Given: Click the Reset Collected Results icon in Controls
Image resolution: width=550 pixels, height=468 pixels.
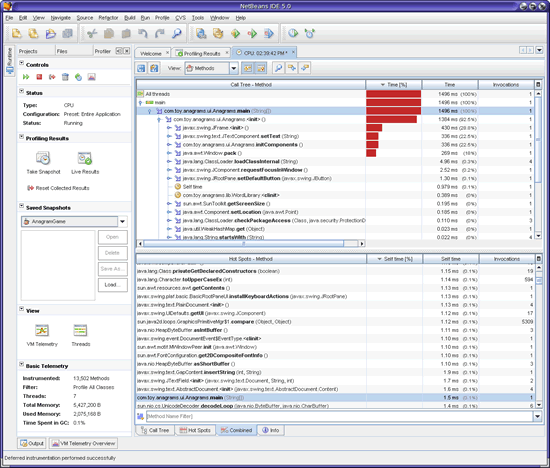Looking at the screenshot, I should click(52, 77).
